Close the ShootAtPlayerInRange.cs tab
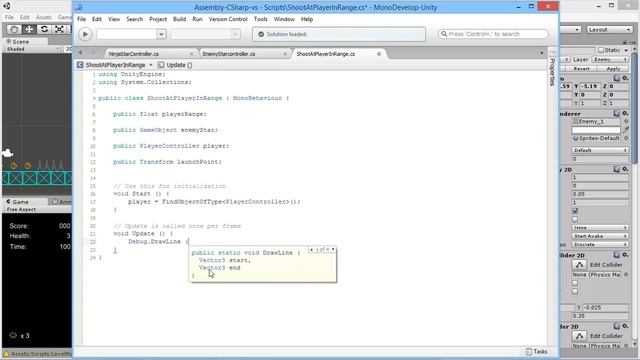The height and width of the screenshot is (360, 640). coord(379,54)
